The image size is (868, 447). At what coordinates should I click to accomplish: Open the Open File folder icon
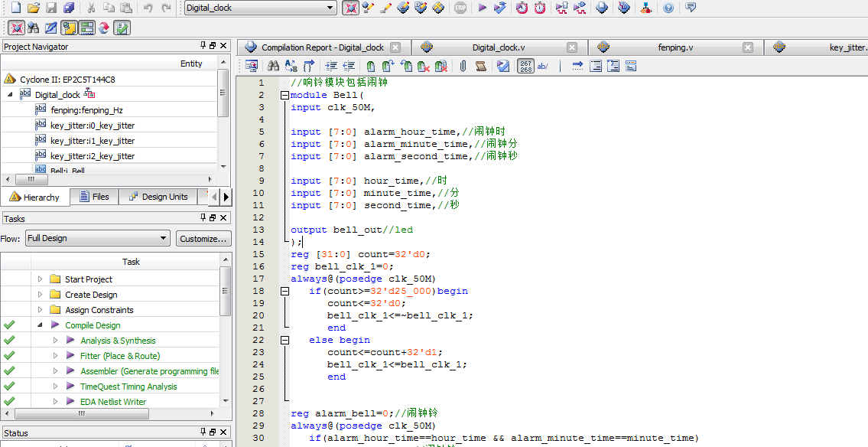(x=33, y=8)
